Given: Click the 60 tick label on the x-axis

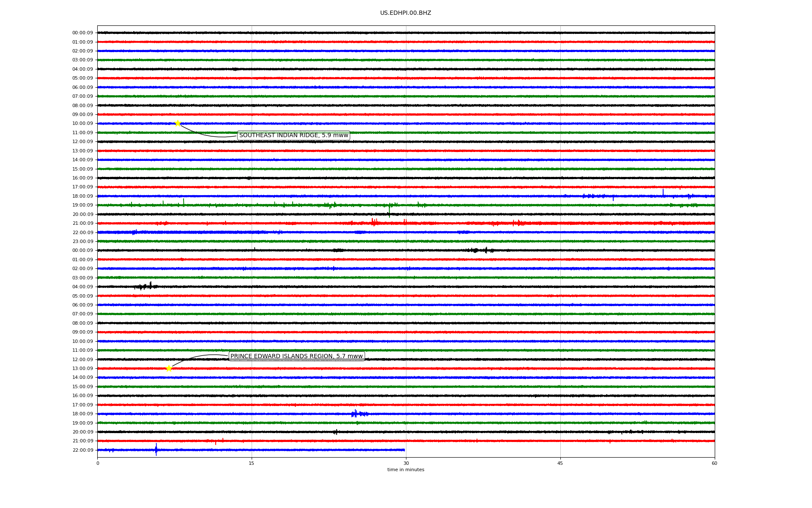Looking at the screenshot, I should click(714, 463).
